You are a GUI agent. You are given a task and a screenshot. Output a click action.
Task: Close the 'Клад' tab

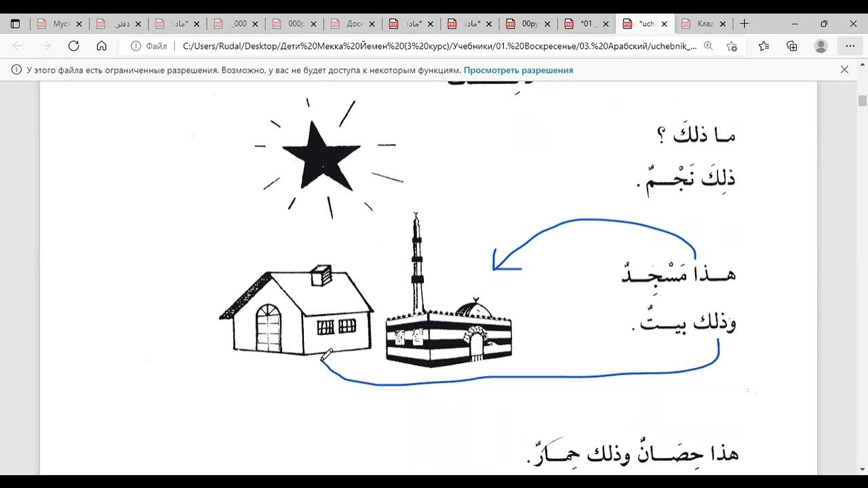tap(724, 24)
